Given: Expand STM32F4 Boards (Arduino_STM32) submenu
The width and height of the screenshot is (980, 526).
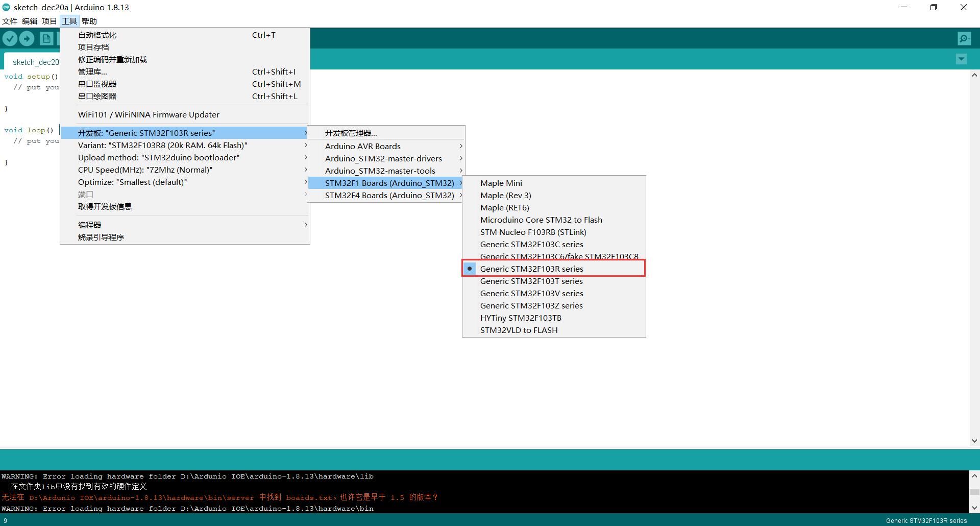Looking at the screenshot, I should [386, 195].
